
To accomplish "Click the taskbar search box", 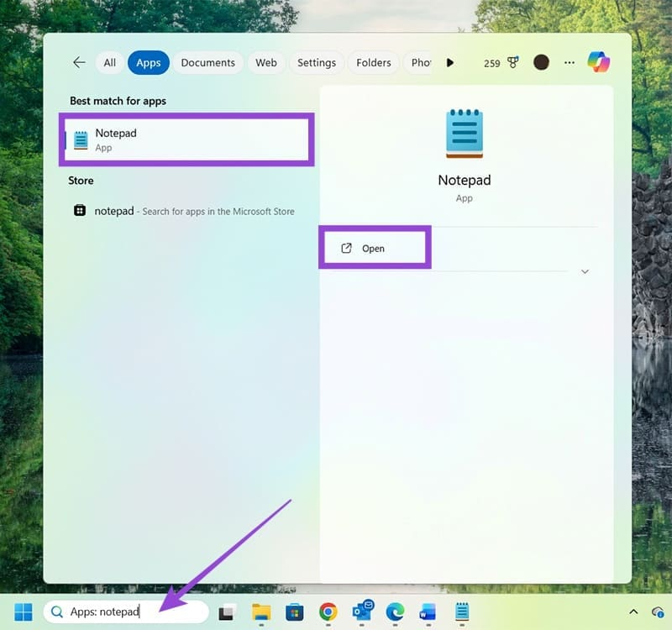I will [126, 612].
